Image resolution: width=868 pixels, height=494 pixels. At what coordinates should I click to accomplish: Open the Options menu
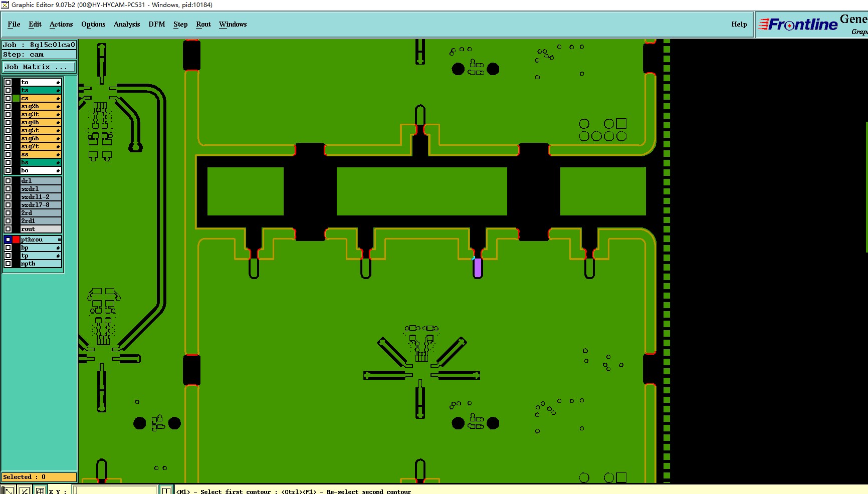click(93, 24)
